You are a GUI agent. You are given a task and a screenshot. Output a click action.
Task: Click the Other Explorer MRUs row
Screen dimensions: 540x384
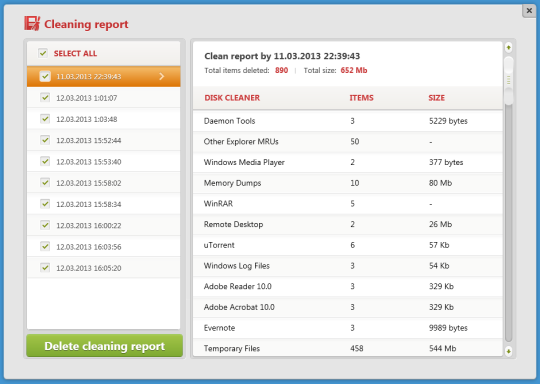pyautogui.click(x=348, y=142)
